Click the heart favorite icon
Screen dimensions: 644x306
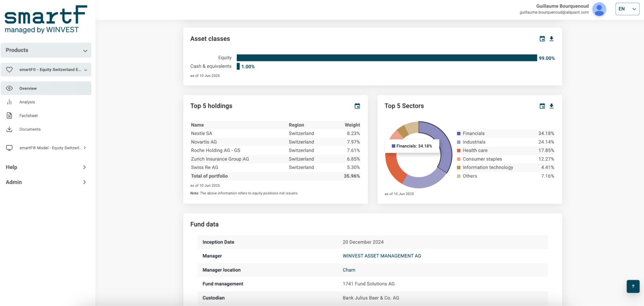[9, 70]
